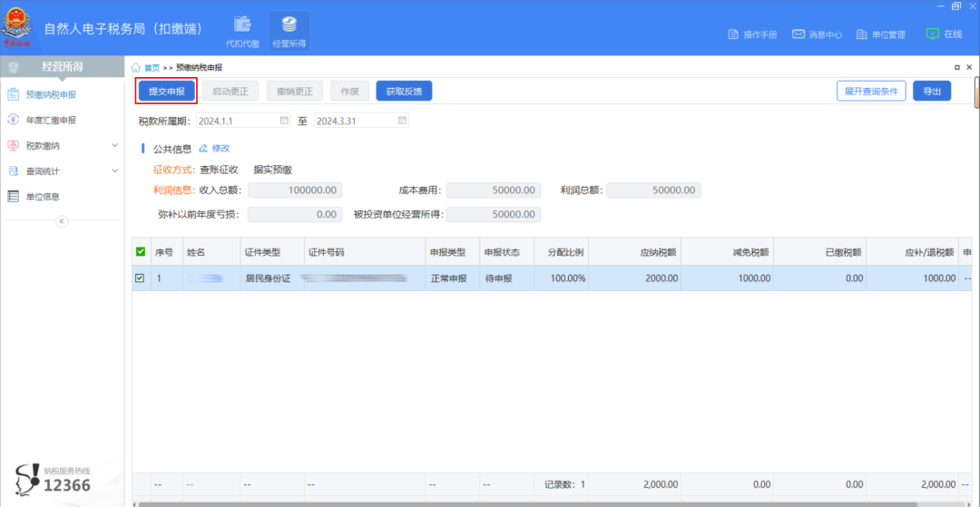The width and height of the screenshot is (980, 507).
Task: Click the 居民身份证 cell
Action: coord(272,278)
